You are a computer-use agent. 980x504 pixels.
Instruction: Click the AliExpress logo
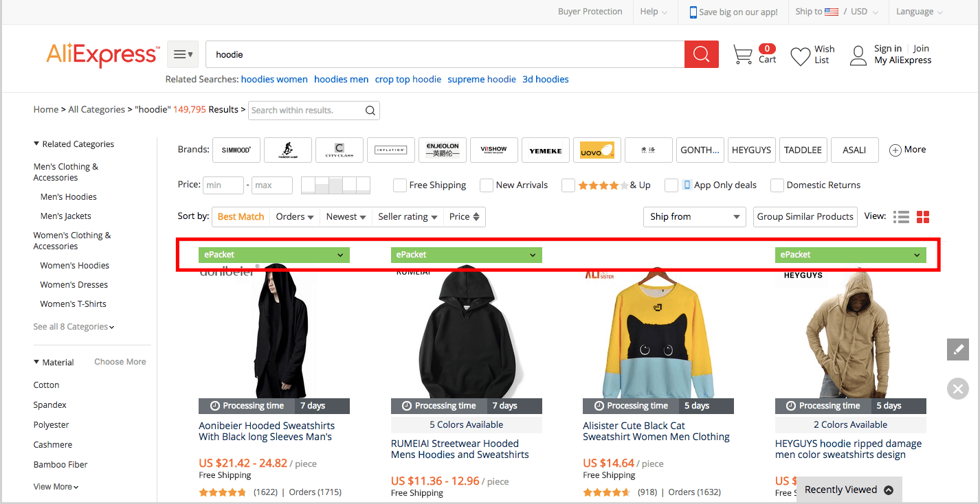tap(103, 55)
